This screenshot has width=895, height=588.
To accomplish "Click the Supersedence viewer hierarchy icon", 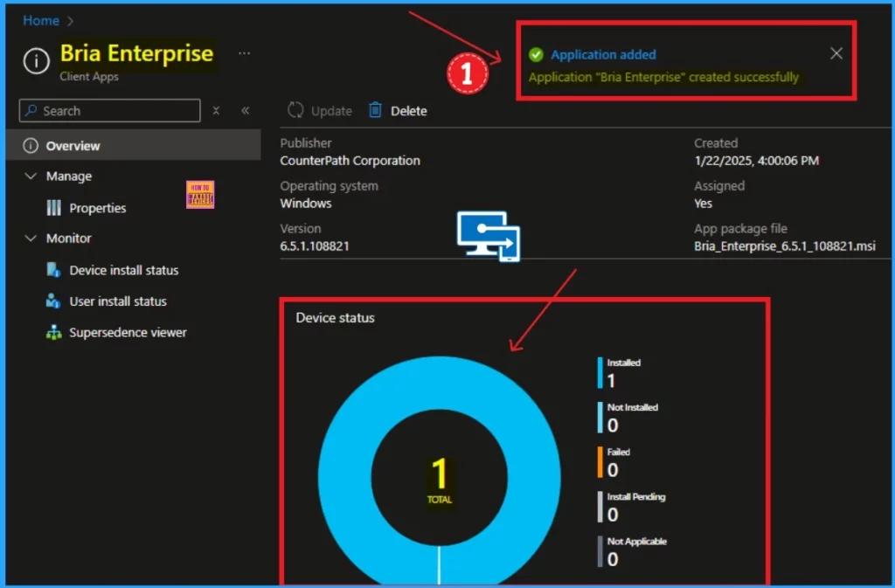I will (x=53, y=332).
